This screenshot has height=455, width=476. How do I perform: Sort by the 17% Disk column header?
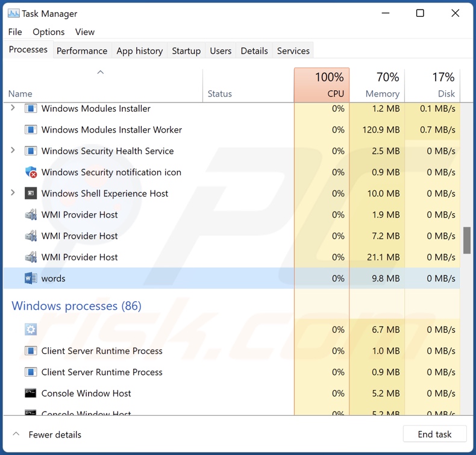point(433,85)
